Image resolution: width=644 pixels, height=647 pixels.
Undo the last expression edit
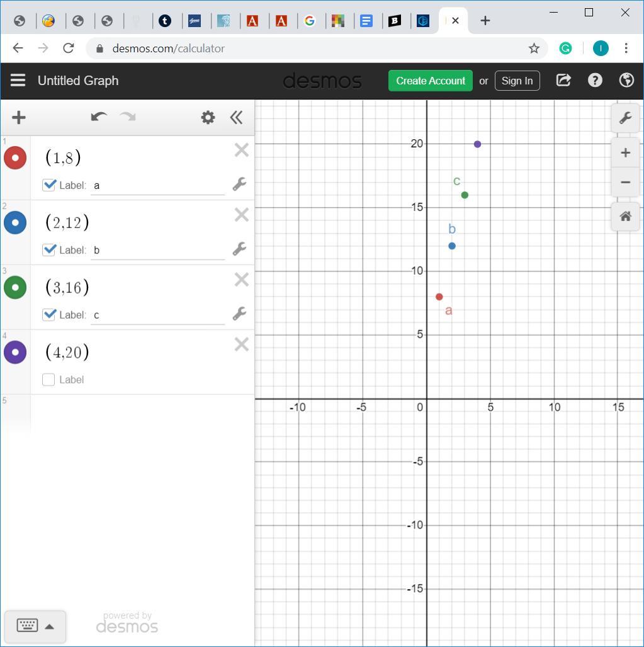(99, 118)
